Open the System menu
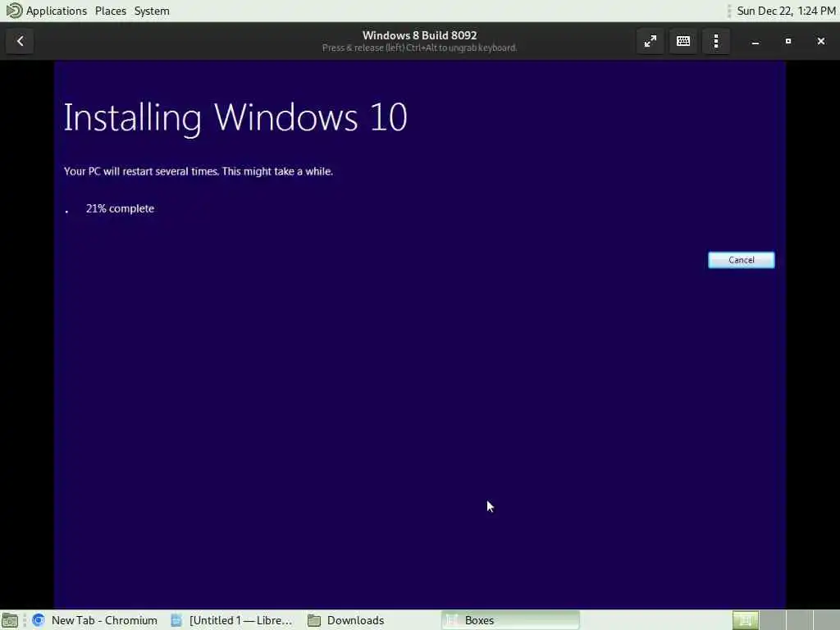 pyautogui.click(x=152, y=11)
